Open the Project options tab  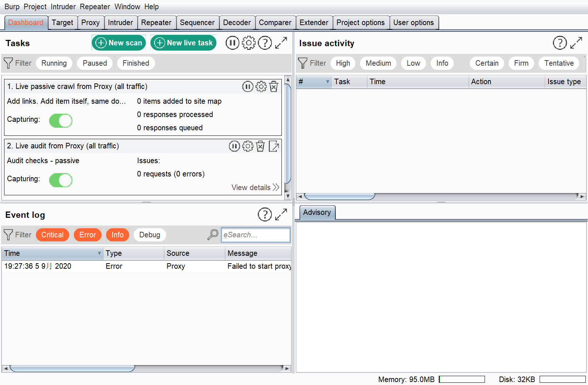coord(360,23)
